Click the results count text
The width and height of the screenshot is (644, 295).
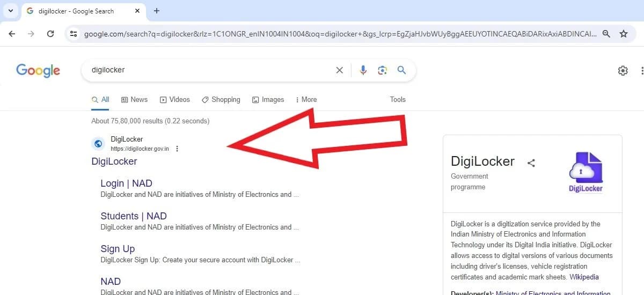pos(150,121)
